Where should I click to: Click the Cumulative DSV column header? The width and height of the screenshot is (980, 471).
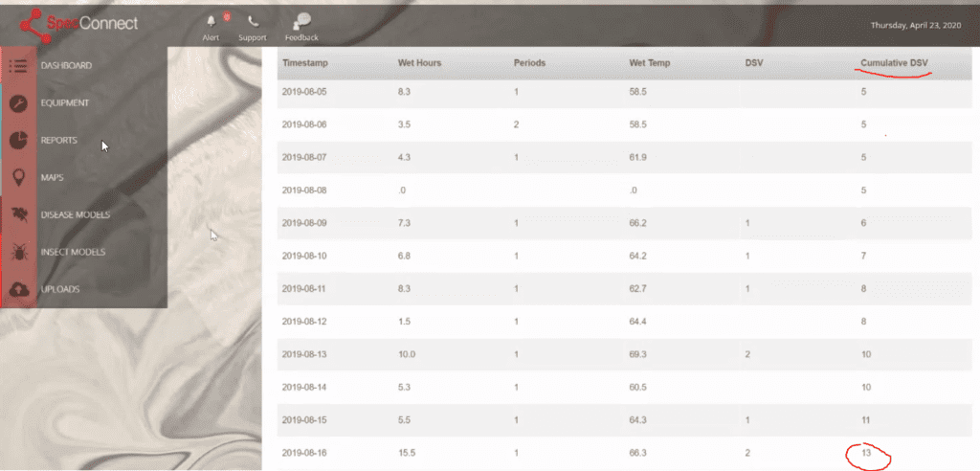895,63
